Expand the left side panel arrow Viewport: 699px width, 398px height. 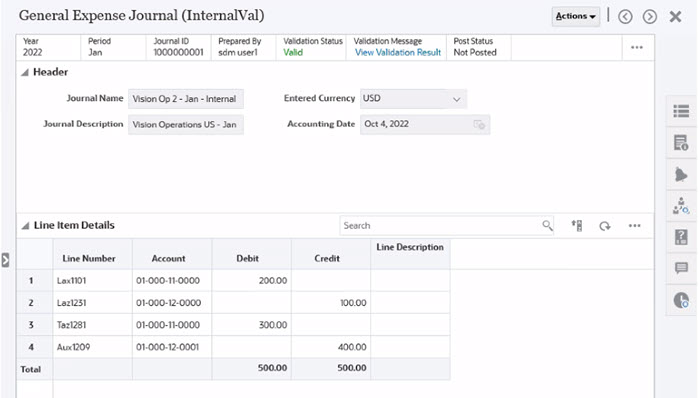5,260
